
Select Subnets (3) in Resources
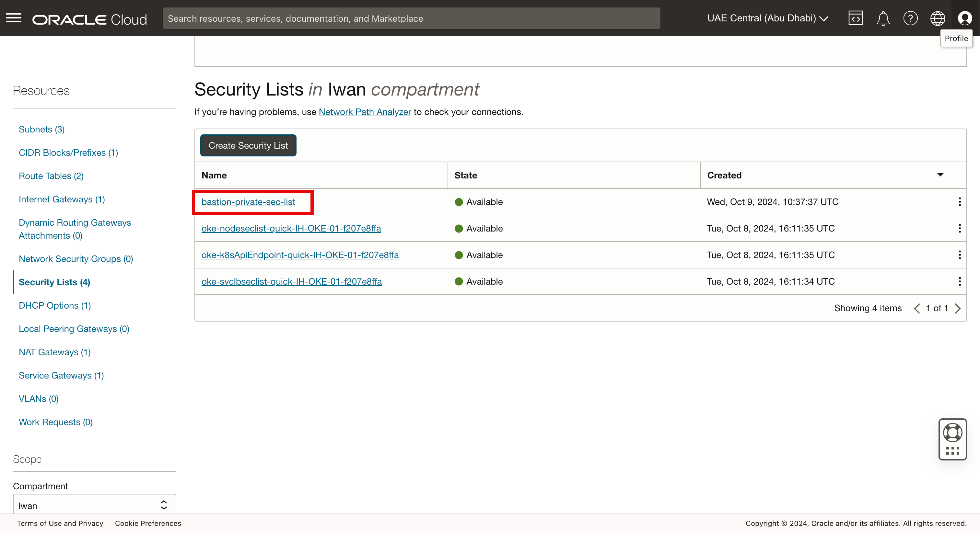pos(42,129)
